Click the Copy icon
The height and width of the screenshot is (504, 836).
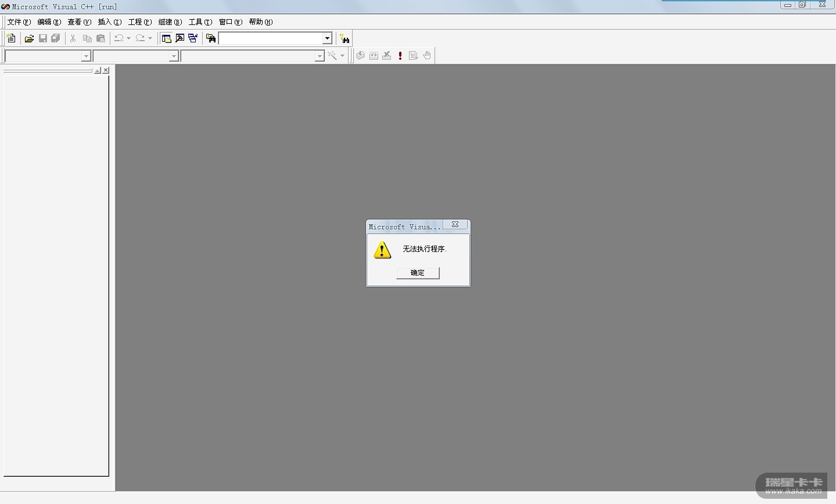pos(87,38)
